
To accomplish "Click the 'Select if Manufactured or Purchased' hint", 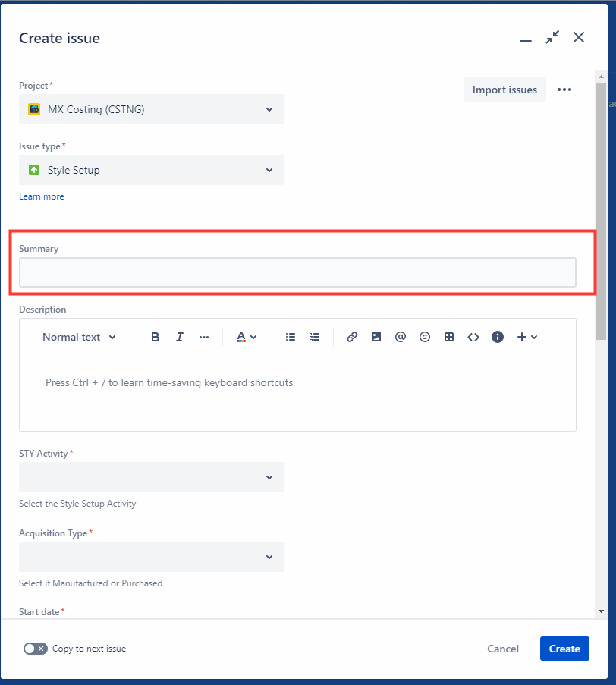I will [x=90, y=583].
